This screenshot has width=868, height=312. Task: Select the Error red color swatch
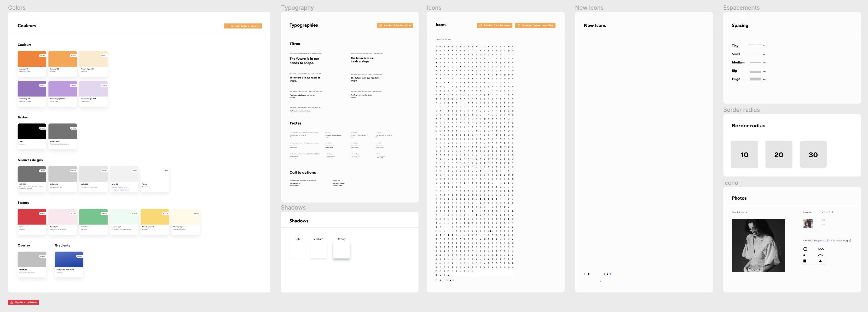pos(32,217)
